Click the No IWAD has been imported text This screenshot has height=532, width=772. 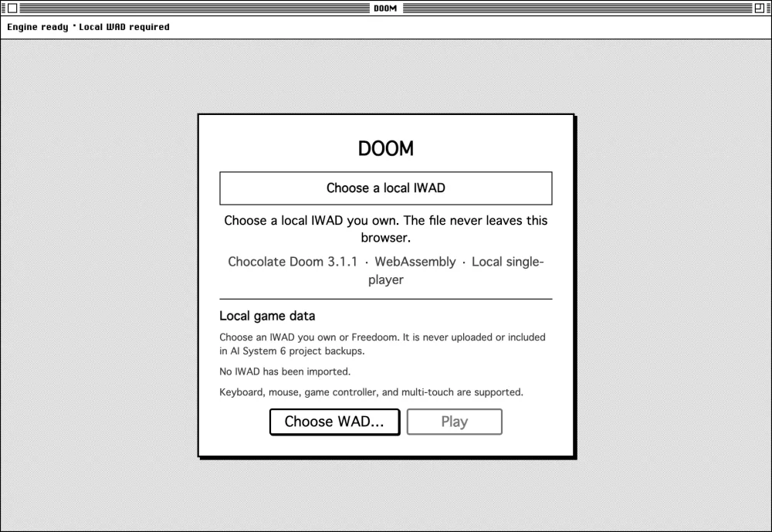point(285,371)
